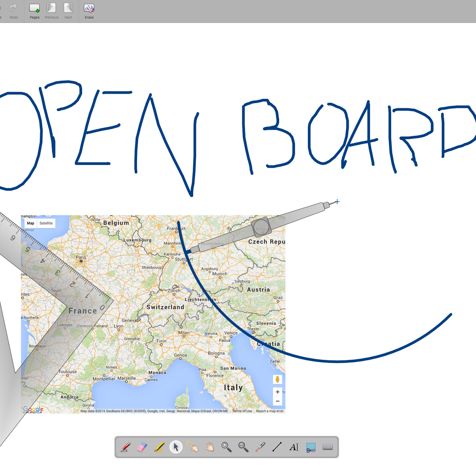Viewport: 476px width, 476px height.
Task: Select the Map view toggle
Action: point(31,223)
